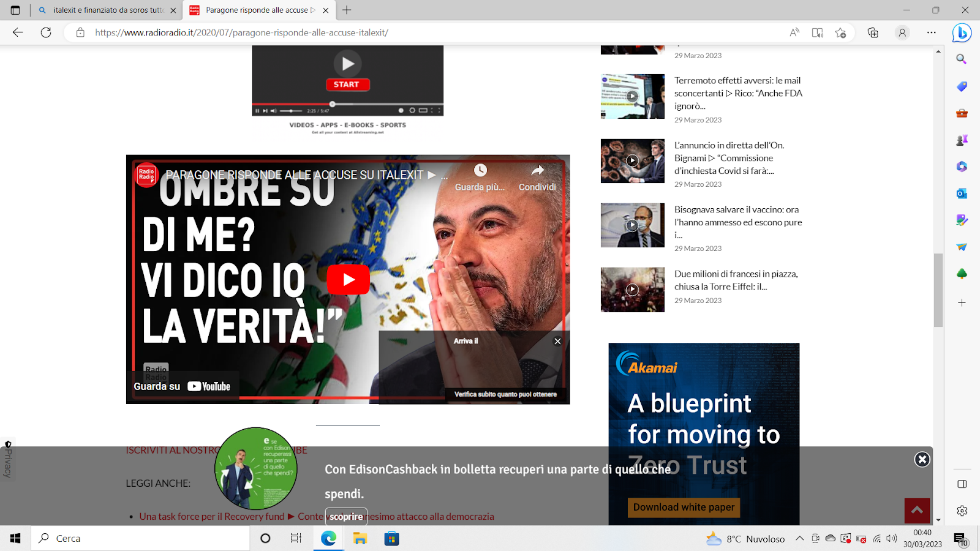Open Immersive Reader icon in address bar
The width and height of the screenshot is (980, 551).
click(818, 32)
